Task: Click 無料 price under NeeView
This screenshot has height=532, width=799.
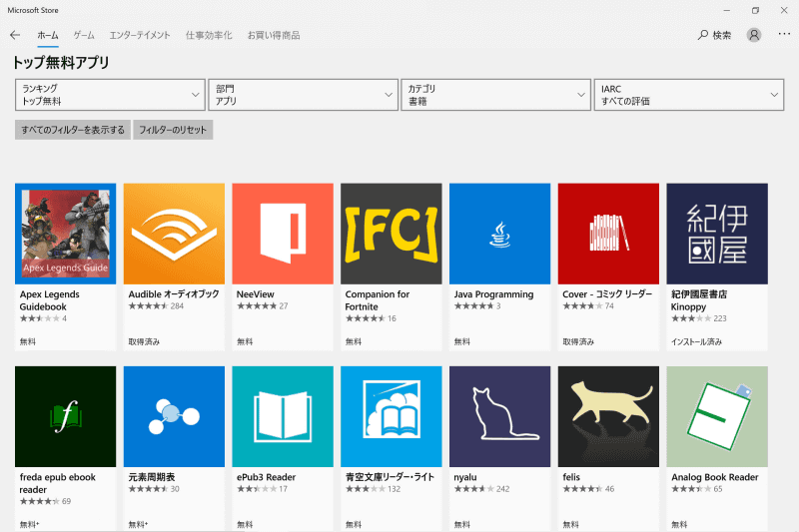Action: [x=245, y=341]
